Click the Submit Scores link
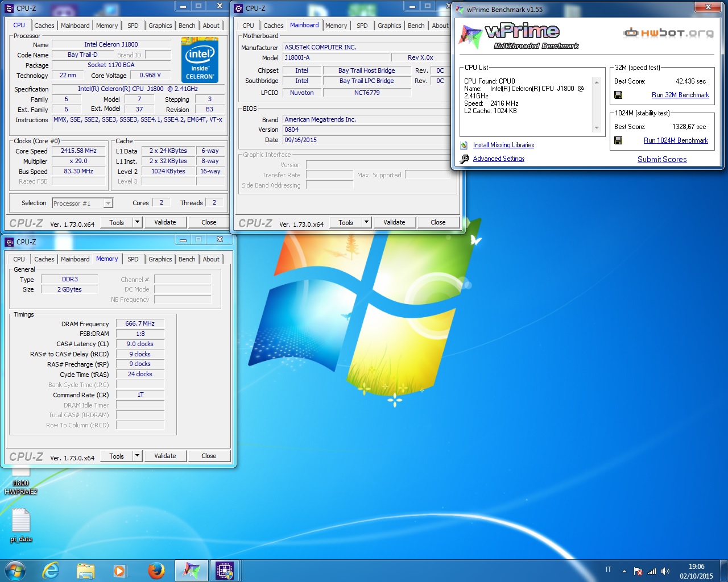 [x=662, y=160]
